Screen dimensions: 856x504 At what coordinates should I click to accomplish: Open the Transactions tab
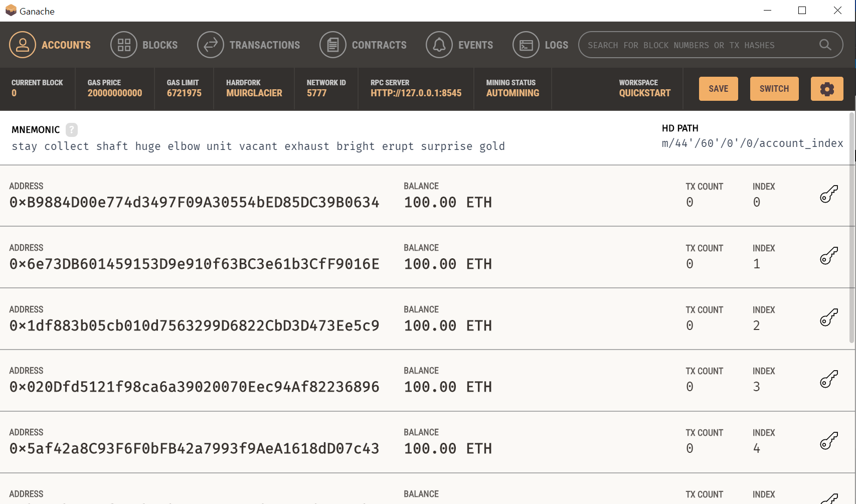(249, 45)
